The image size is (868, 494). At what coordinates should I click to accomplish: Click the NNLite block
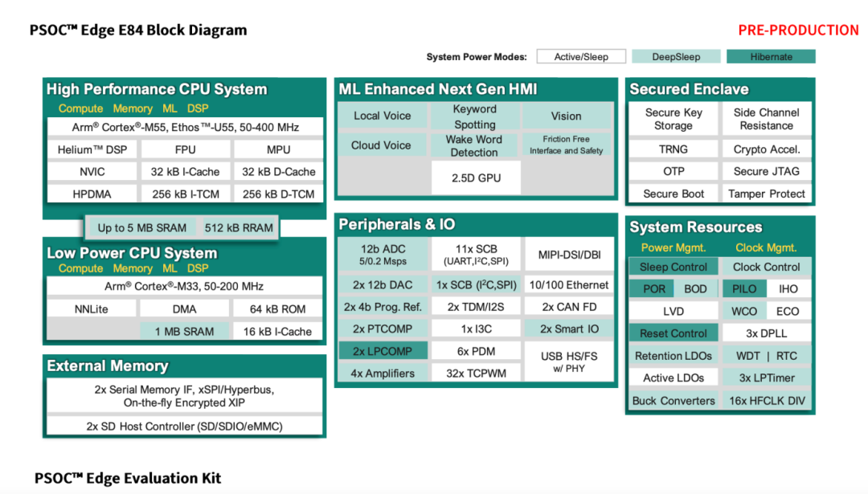coord(92,308)
